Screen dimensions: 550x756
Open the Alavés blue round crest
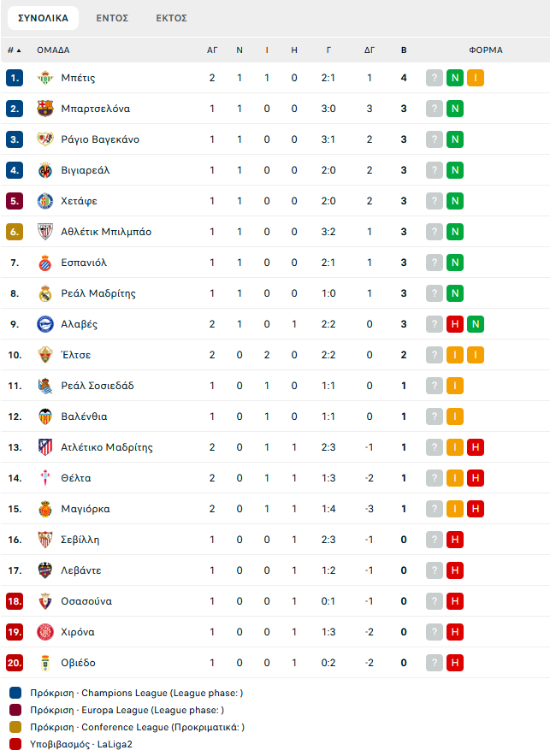(x=45, y=324)
